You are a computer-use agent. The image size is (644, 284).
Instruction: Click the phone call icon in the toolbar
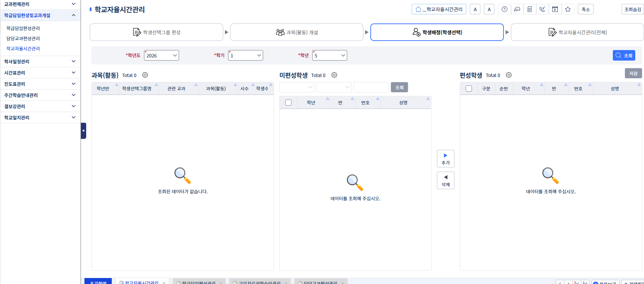pos(542,9)
